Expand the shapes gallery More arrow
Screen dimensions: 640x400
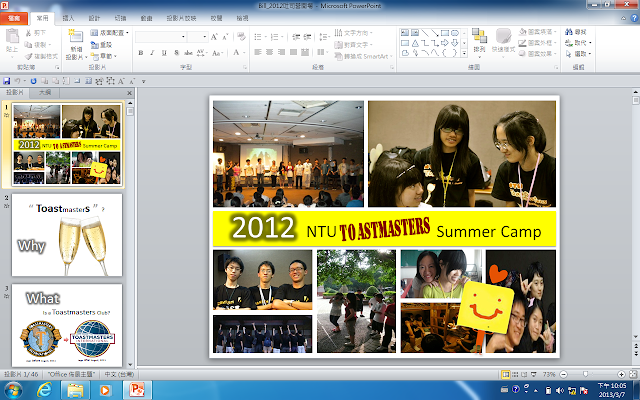click(464, 53)
